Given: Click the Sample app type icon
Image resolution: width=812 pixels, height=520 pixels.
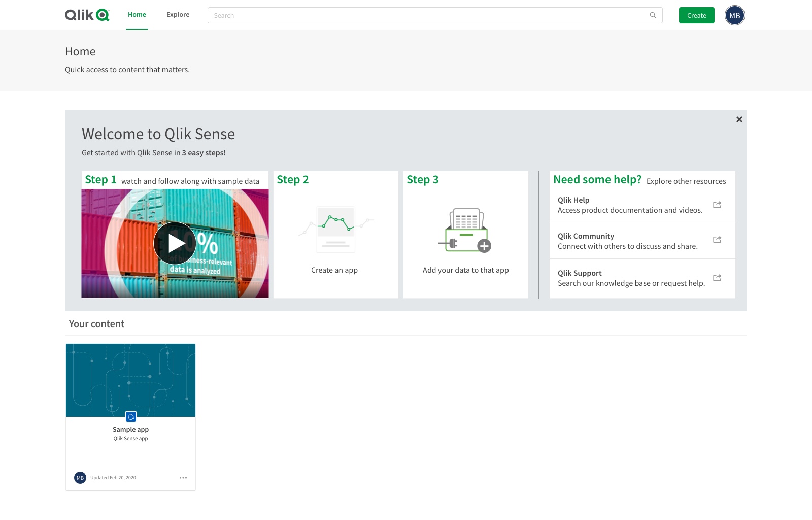Looking at the screenshot, I should pos(131,417).
